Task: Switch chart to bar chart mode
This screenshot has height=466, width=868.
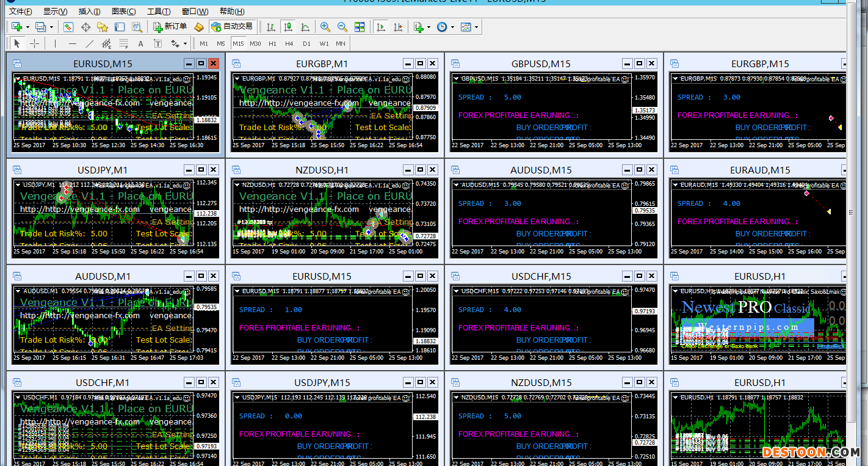Action: point(271,27)
